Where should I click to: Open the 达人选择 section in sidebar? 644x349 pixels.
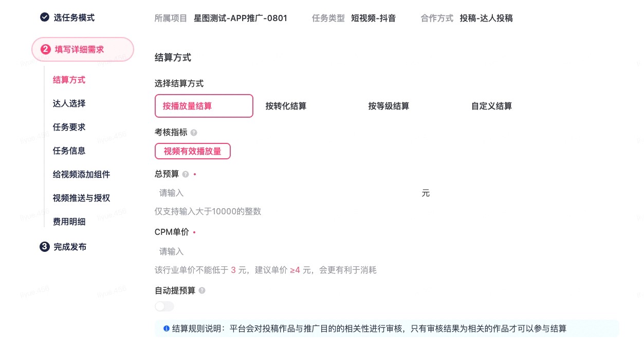pos(69,103)
